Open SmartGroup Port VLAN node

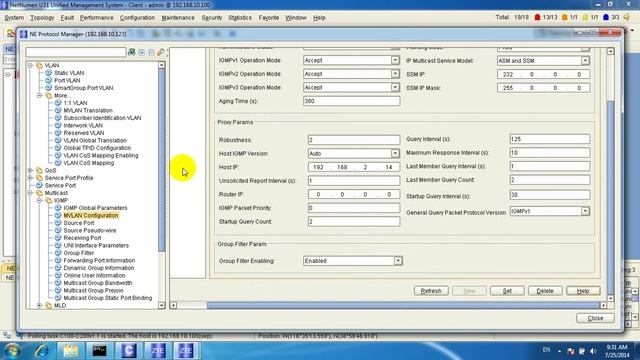[84, 88]
